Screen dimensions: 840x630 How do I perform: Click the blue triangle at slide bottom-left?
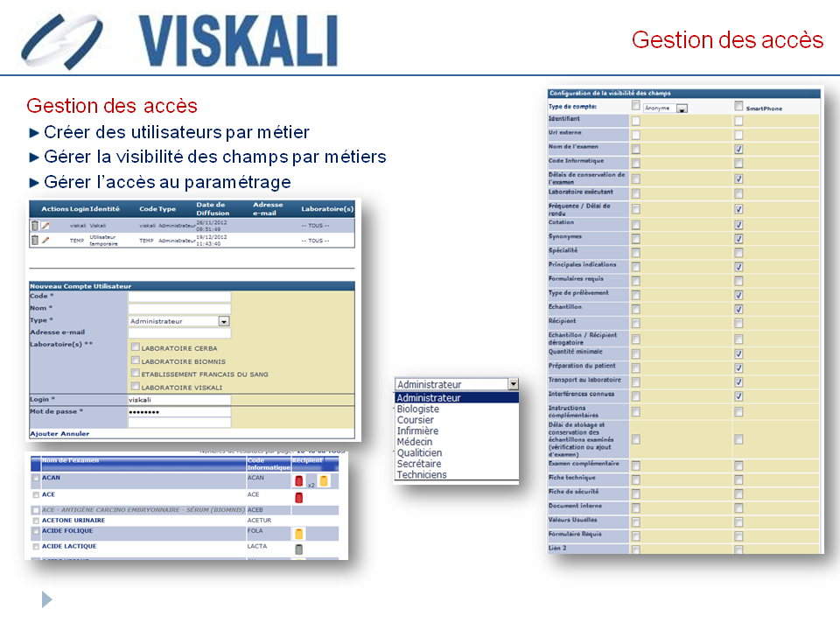pos(47,599)
